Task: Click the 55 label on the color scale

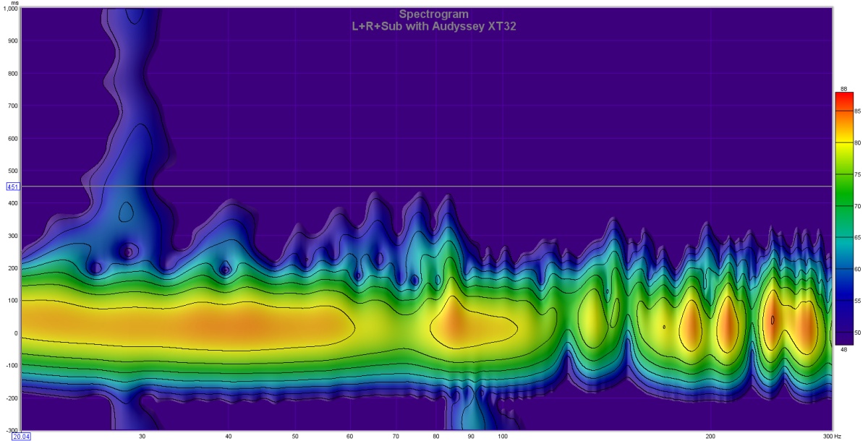Action: (x=859, y=300)
